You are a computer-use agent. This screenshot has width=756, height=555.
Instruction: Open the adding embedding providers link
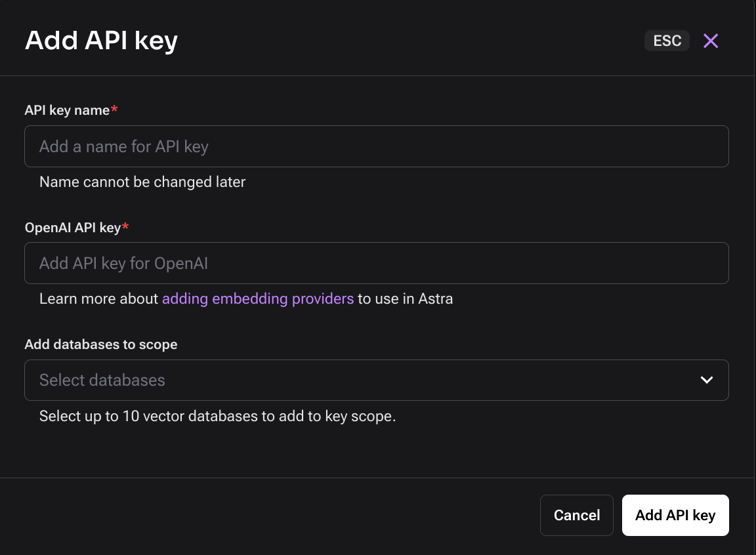[258, 299]
